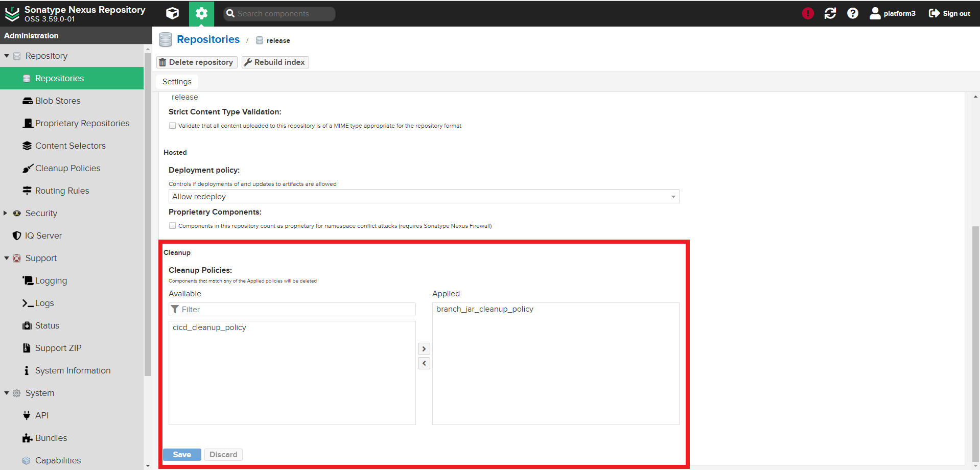Click the Blob Stores drive icon
The height and width of the screenshot is (470, 980).
[x=27, y=101]
